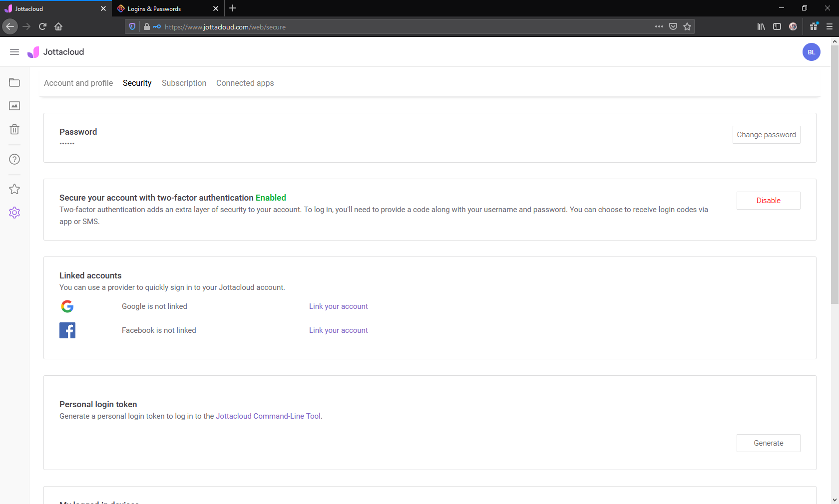Open the photos sidebar icon
The height and width of the screenshot is (504, 839).
point(14,106)
